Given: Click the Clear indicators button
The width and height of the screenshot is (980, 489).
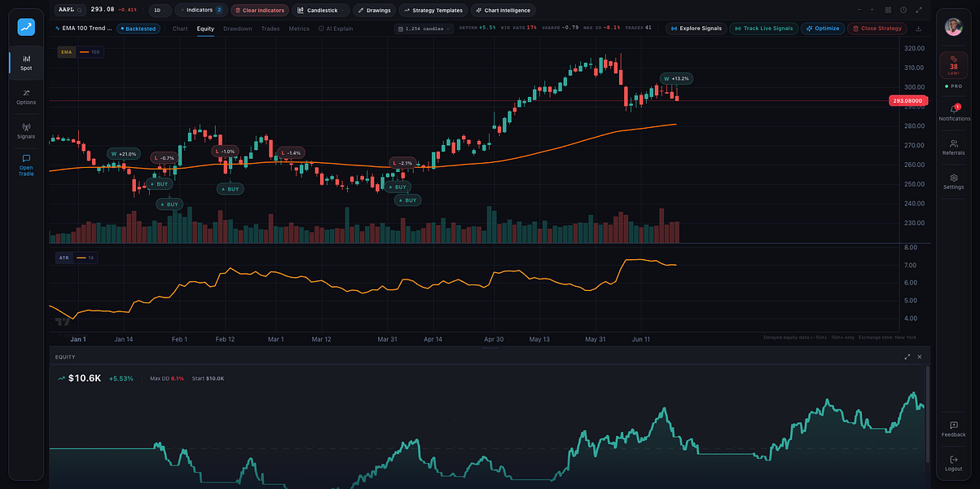Looking at the screenshot, I should (x=258, y=11).
